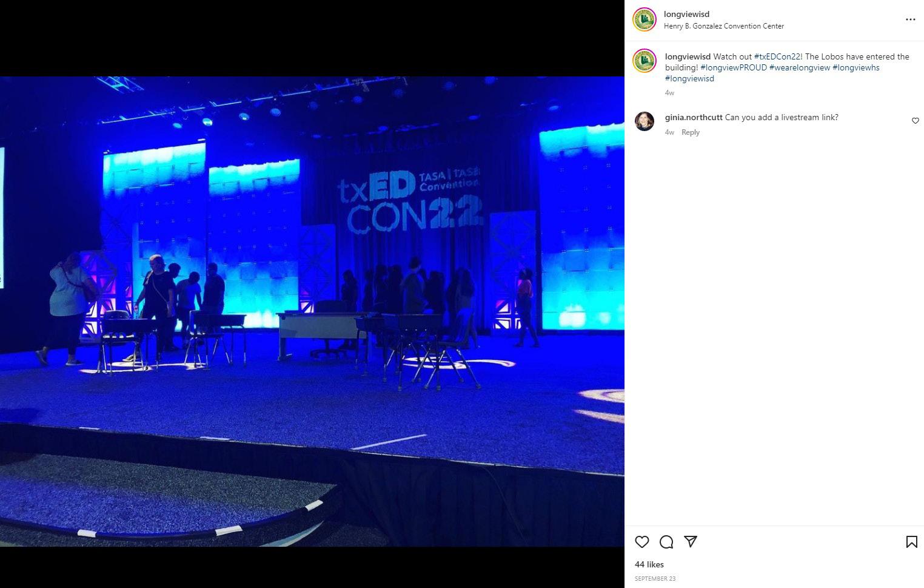Open the comment bubble icon

(666, 542)
